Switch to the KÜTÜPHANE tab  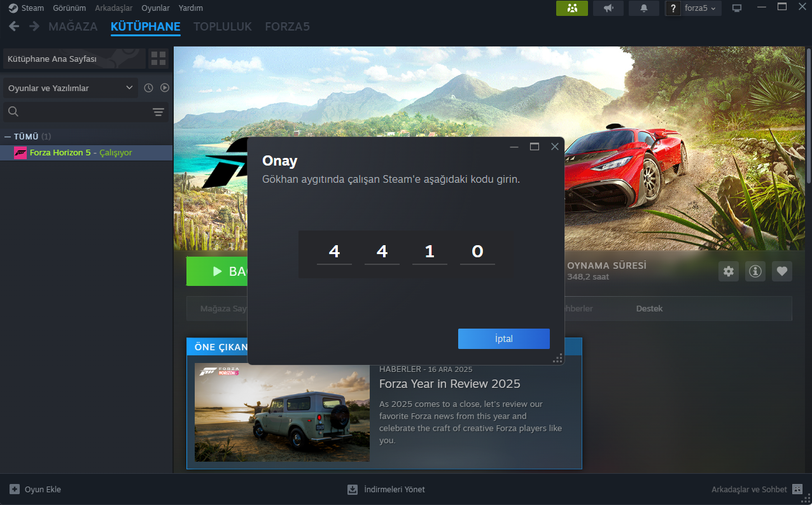click(145, 27)
